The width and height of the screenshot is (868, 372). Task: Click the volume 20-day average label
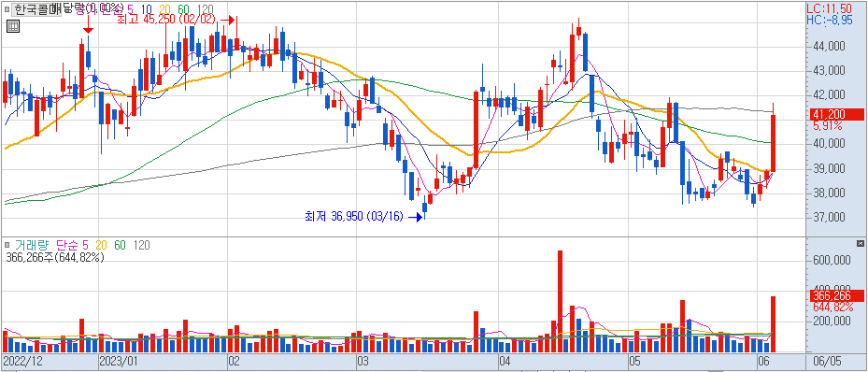[101, 244]
